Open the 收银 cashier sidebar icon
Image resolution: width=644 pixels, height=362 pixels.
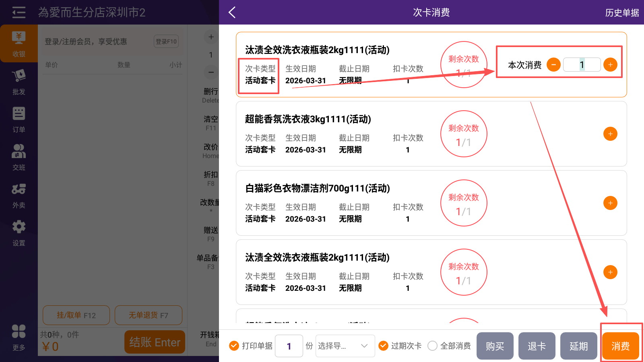pos(19,43)
